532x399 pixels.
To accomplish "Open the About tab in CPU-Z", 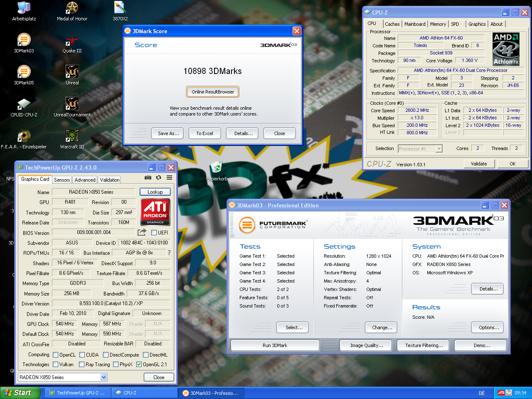I will click(x=496, y=24).
